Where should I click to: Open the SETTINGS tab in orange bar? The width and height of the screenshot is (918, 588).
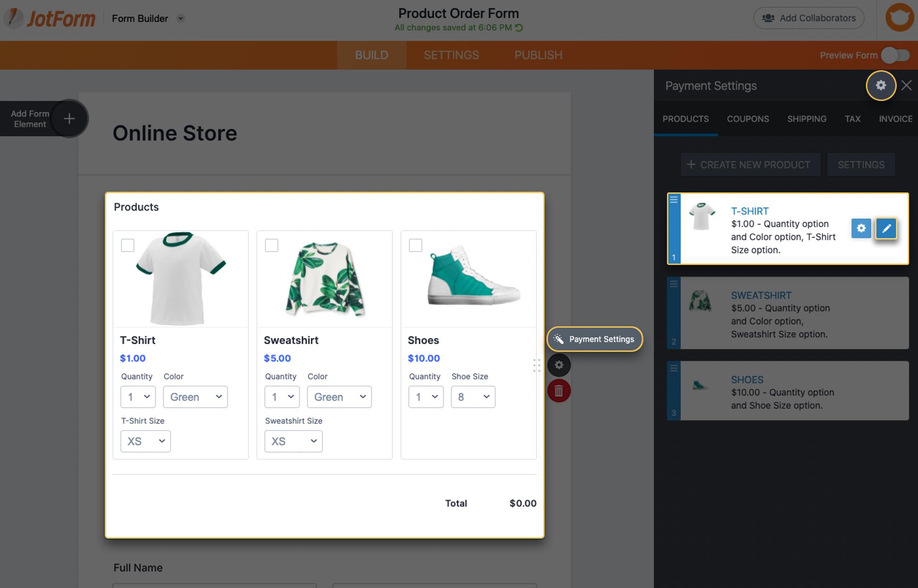(x=451, y=55)
